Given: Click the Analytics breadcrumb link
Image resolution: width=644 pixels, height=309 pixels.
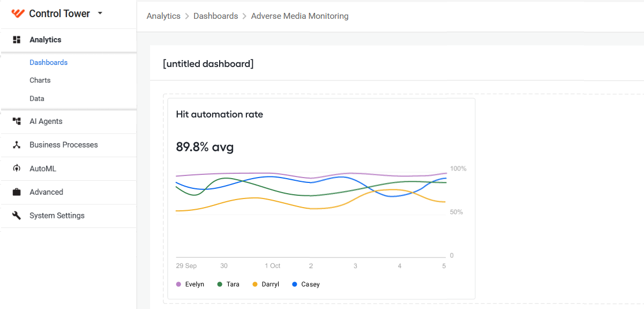Looking at the screenshot, I should [163, 16].
